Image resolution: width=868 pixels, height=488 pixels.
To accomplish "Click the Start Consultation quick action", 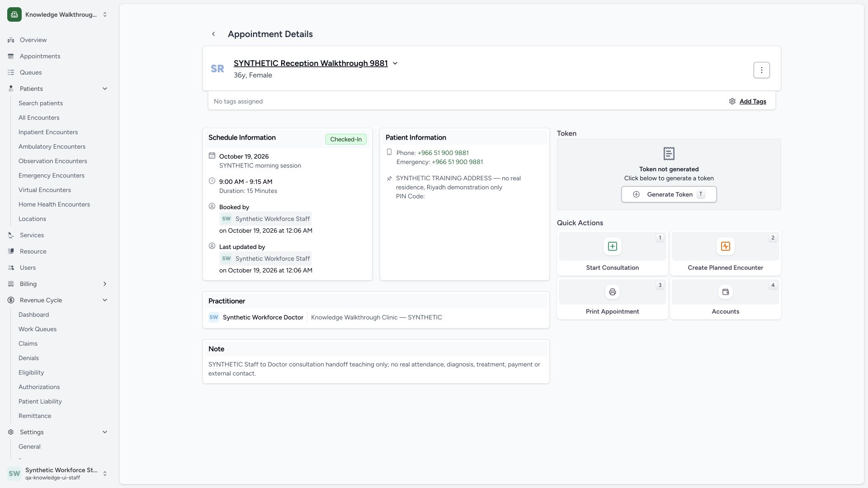I will coord(612,253).
